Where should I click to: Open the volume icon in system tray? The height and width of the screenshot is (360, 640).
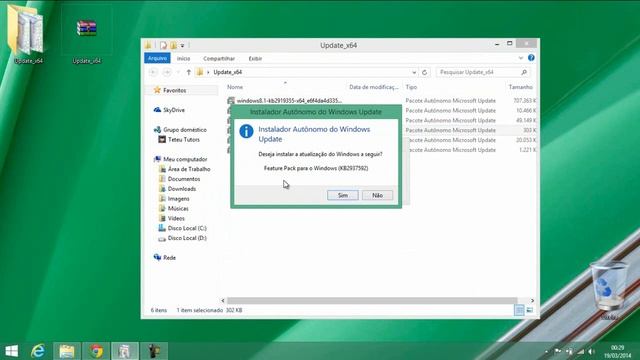[591, 351]
